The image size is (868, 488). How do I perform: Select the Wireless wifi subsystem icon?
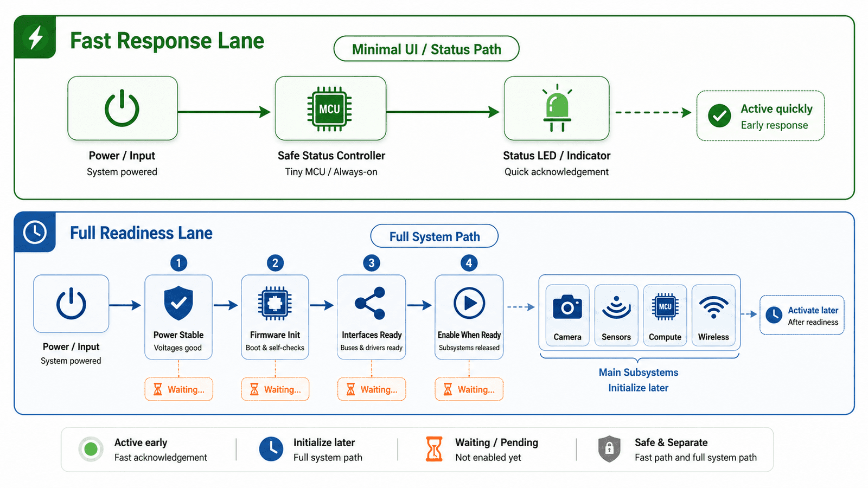pyautogui.click(x=713, y=307)
